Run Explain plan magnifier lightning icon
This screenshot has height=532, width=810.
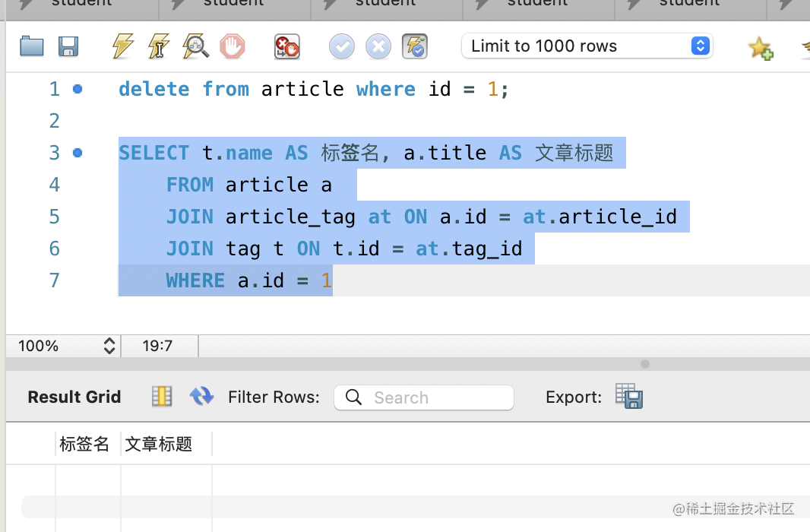point(196,46)
